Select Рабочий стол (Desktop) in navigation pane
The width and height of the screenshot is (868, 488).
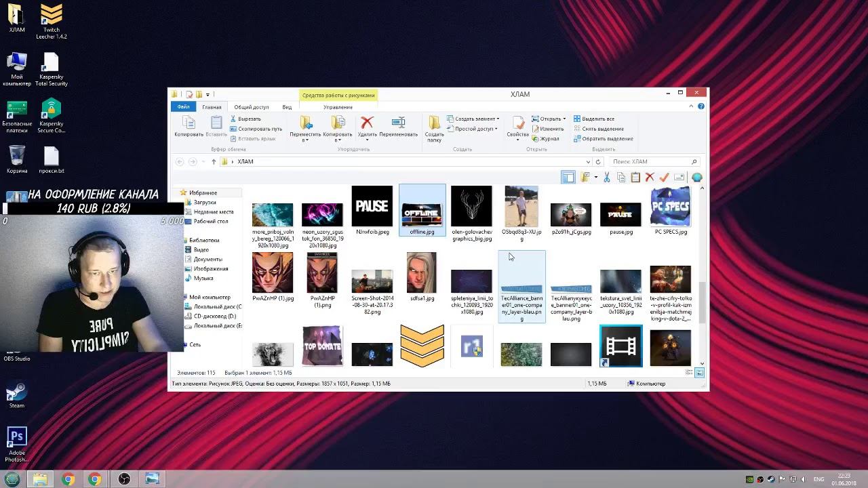210,222
